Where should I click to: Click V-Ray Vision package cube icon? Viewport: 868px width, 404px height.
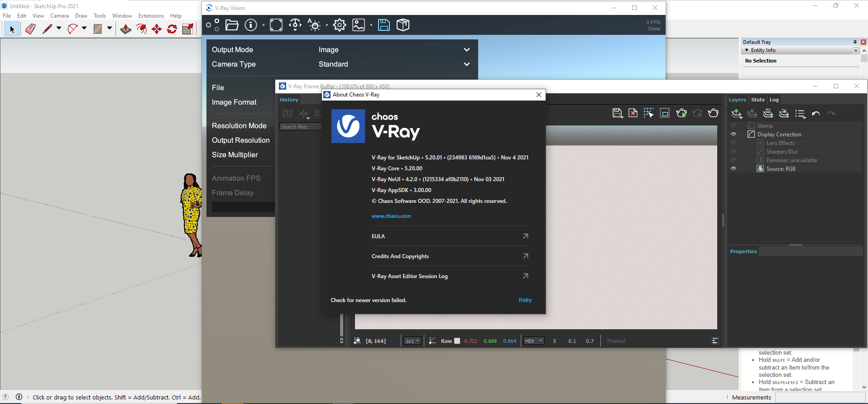403,25
